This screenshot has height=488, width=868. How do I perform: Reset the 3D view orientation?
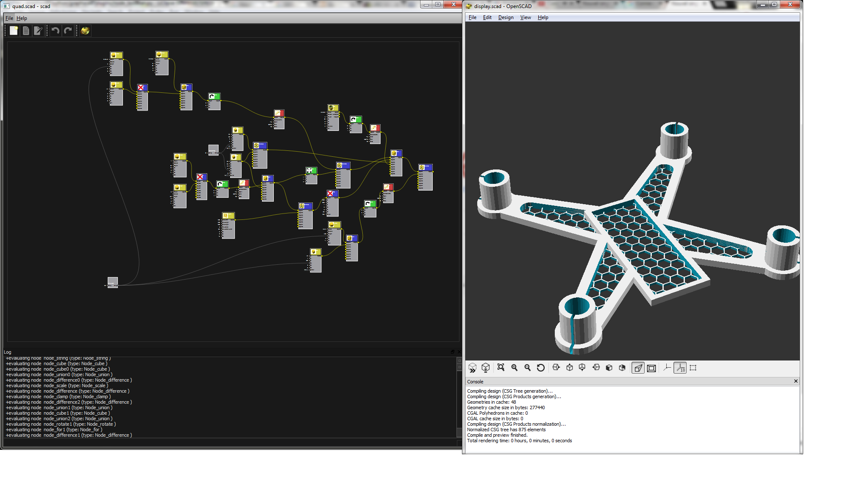(541, 368)
